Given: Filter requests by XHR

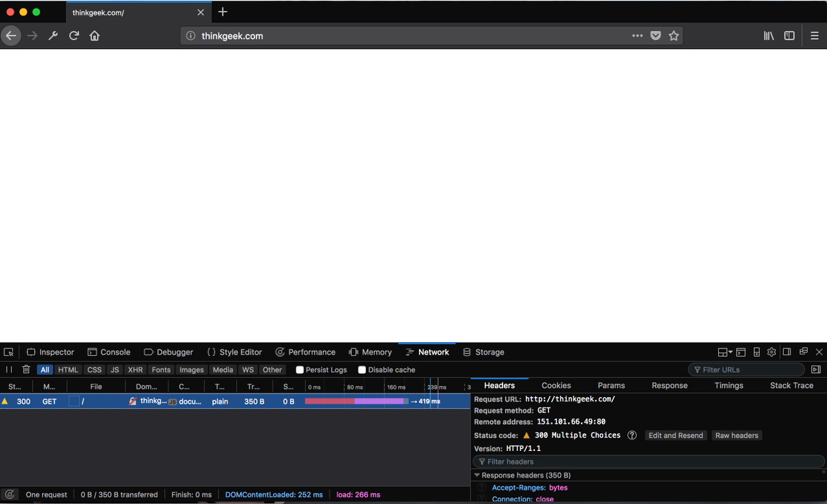Looking at the screenshot, I should (136, 370).
